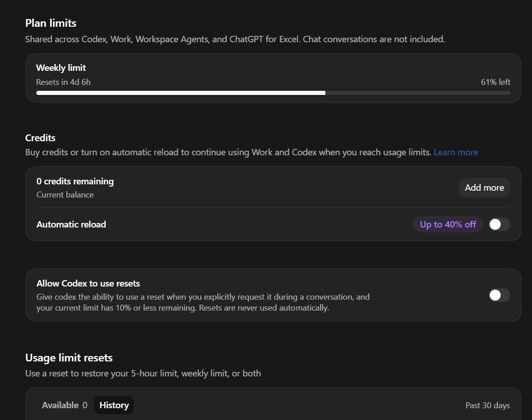Click the Usage limit resets heading
Image resolution: width=532 pixels, height=420 pixels.
[69, 358]
